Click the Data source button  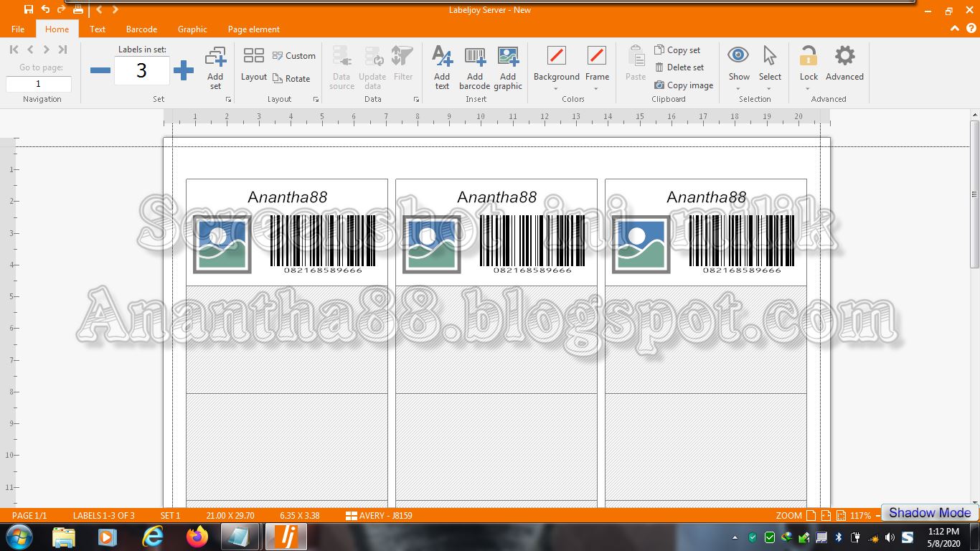coord(342,68)
